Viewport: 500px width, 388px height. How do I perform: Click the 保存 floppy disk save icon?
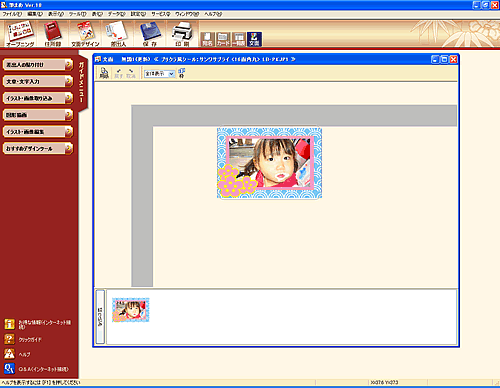[x=150, y=33]
